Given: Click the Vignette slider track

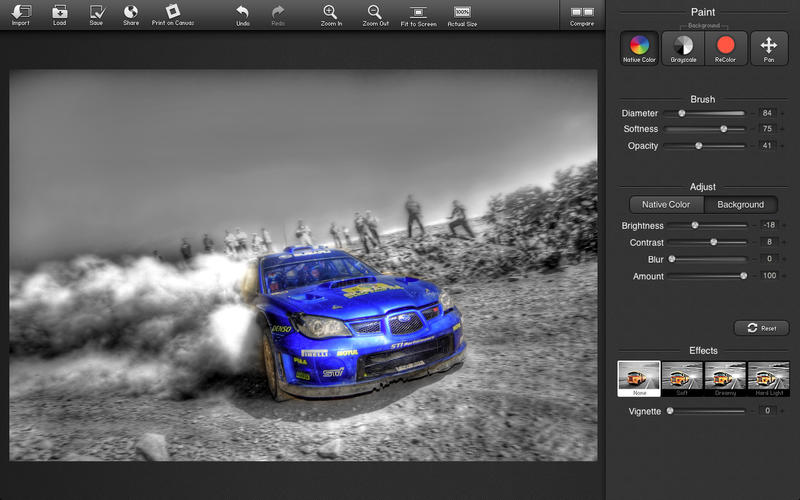Looking at the screenshot, I should (707, 411).
